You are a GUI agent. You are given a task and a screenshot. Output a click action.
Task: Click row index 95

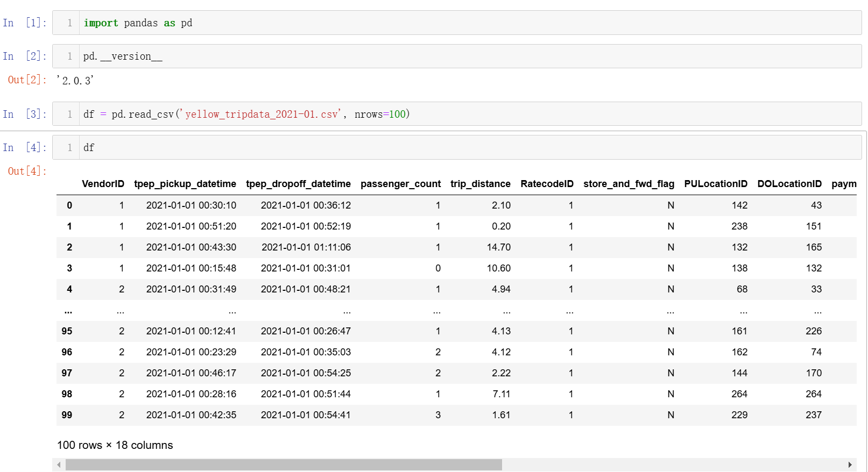(67, 331)
